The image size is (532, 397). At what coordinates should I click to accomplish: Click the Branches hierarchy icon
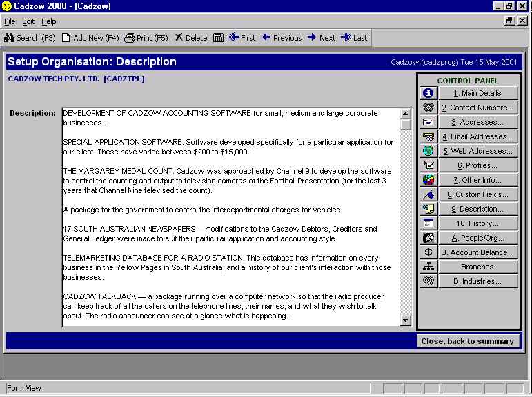pos(428,267)
